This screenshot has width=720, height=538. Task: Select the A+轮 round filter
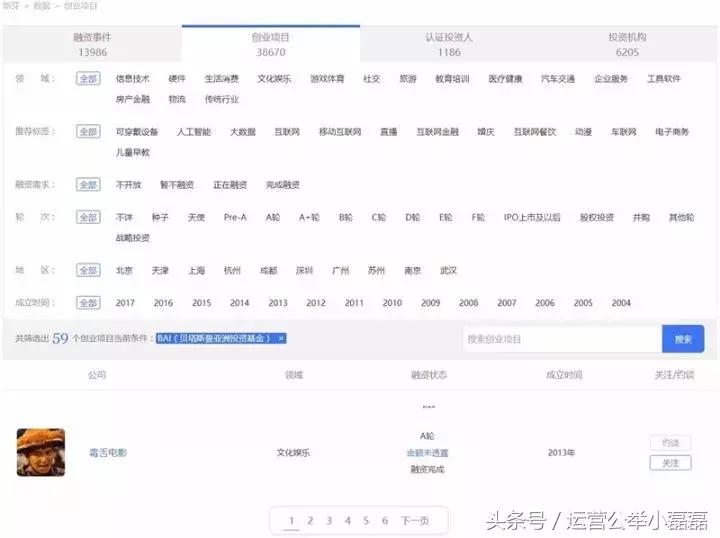point(309,217)
